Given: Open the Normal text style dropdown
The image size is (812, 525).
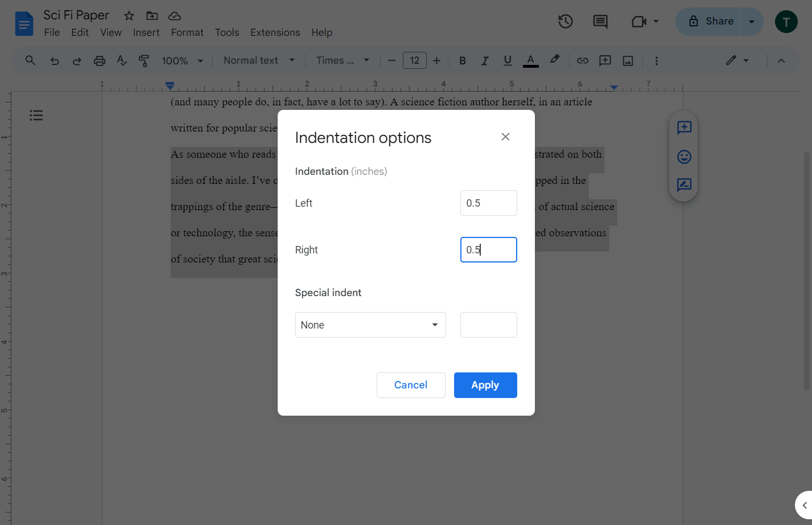Looking at the screenshot, I should pos(259,60).
